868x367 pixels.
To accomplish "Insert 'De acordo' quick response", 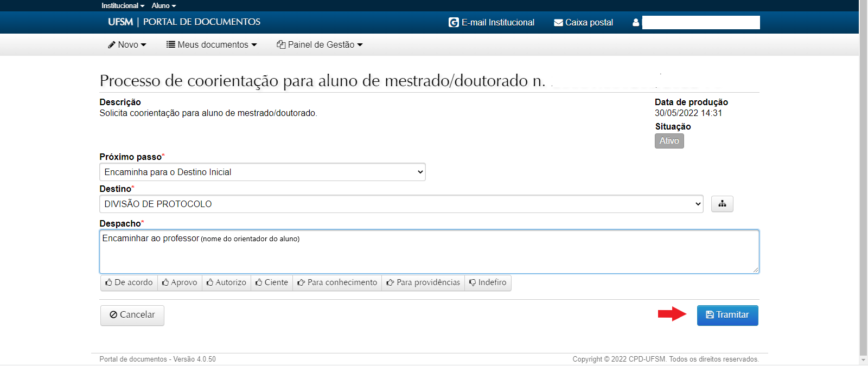I will point(129,282).
